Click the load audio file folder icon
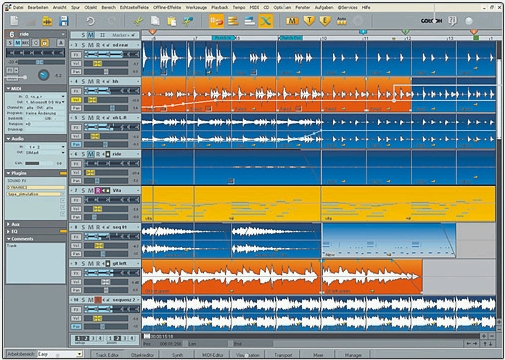 tap(47, 21)
